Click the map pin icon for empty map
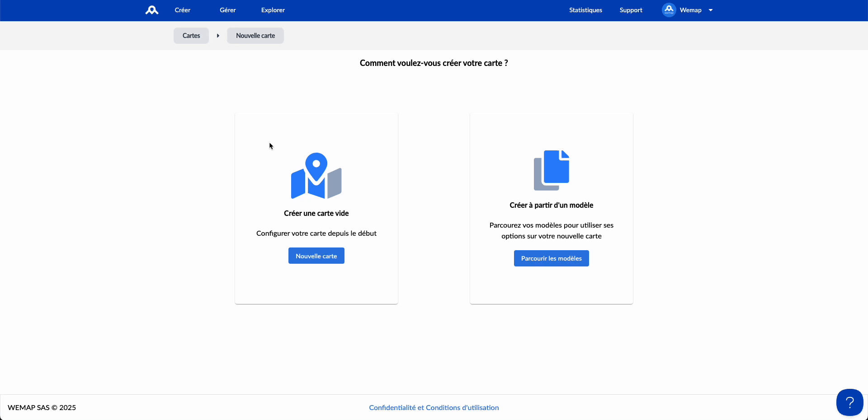This screenshot has height=420, width=868. coord(316,176)
